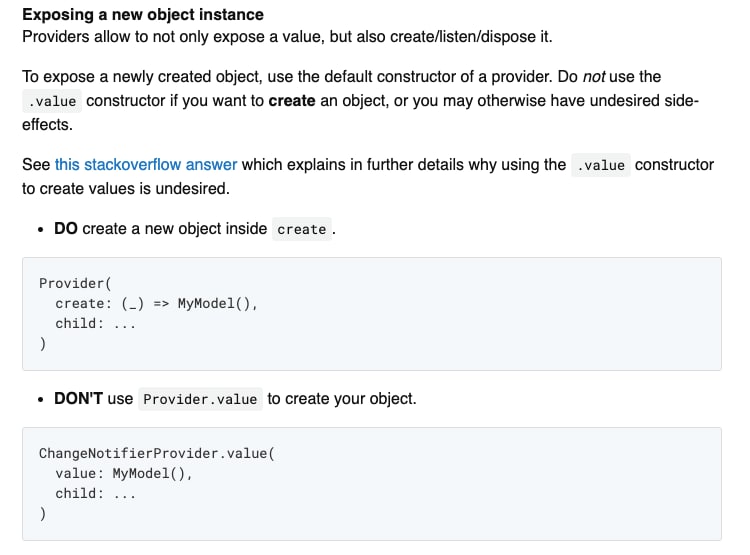Click the 'Provider(' first code line
750x555 pixels.
75,283
